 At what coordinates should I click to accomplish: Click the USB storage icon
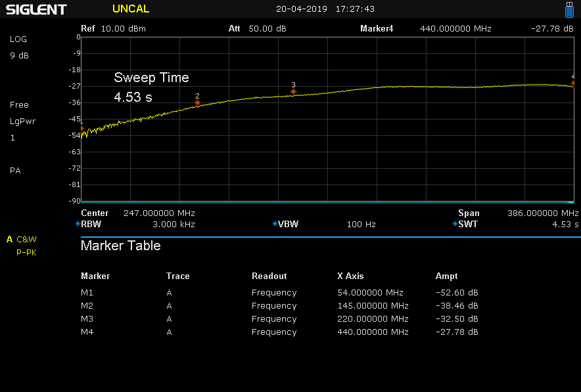pos(570,10)
